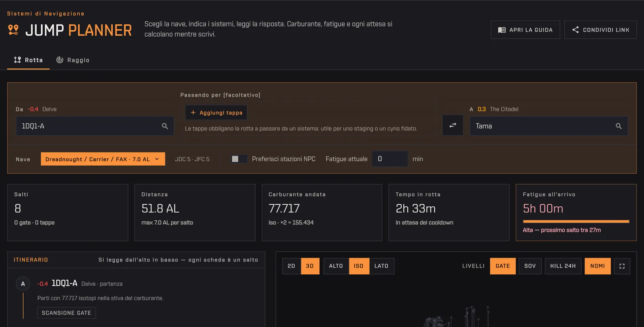The image size is (644, 327).
Task: Switch to the Rotta tab
Action: point(28,60)
